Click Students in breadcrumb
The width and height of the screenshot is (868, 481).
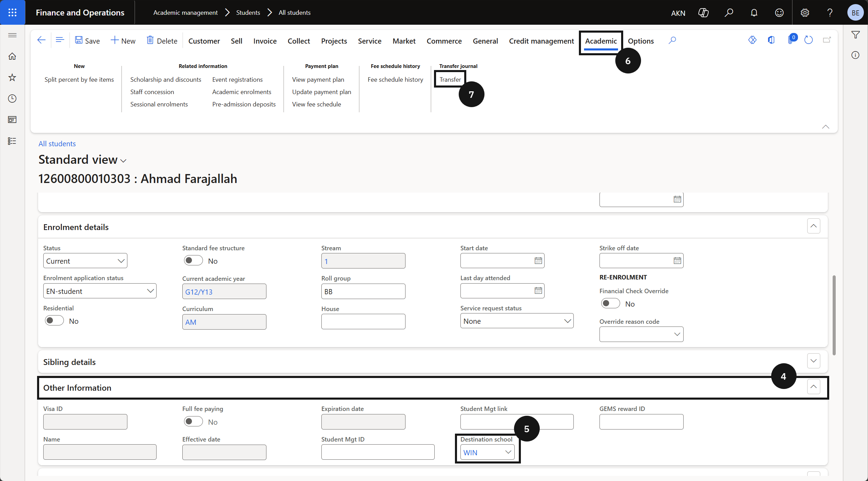coord(248,13)
